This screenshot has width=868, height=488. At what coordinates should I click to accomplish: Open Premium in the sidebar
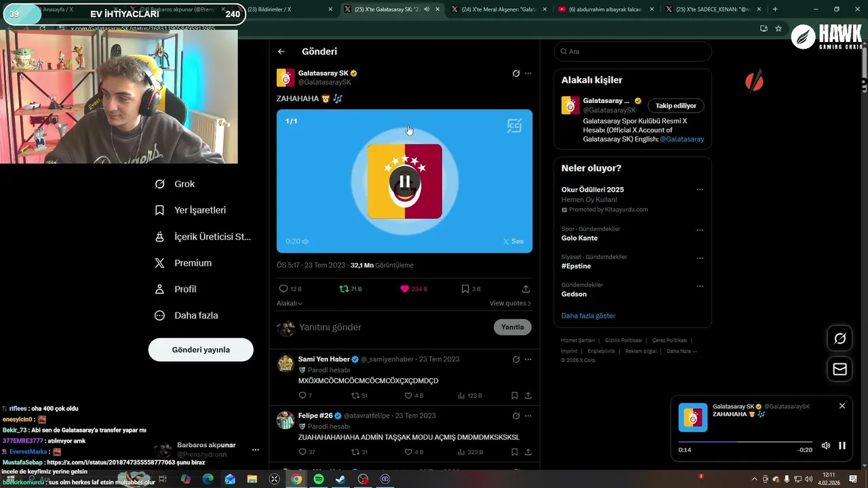tap(183, 263)
